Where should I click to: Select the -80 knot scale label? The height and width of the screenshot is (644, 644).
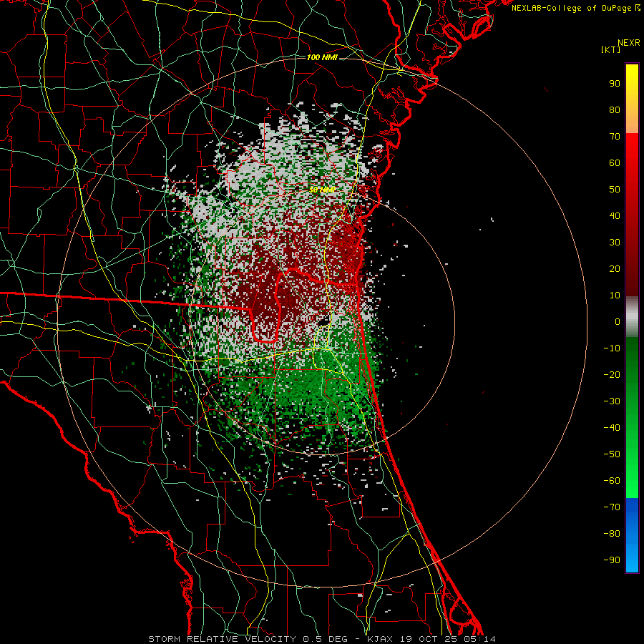click(612, 534)
